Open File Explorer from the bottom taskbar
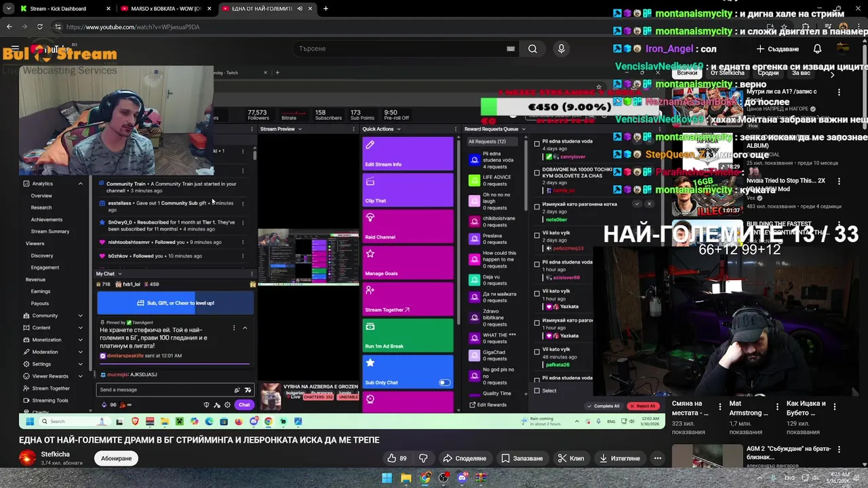Screen dimensions: 868x488 [406, 478]
